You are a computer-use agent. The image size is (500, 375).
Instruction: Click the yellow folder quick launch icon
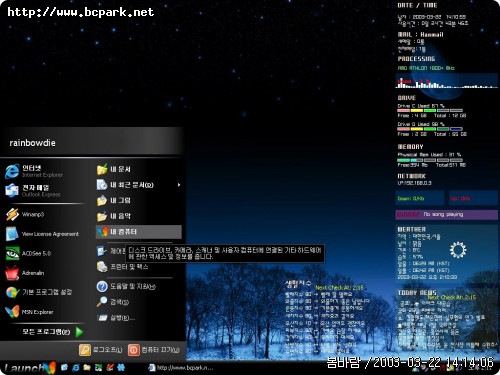click(x=87, y=368)
